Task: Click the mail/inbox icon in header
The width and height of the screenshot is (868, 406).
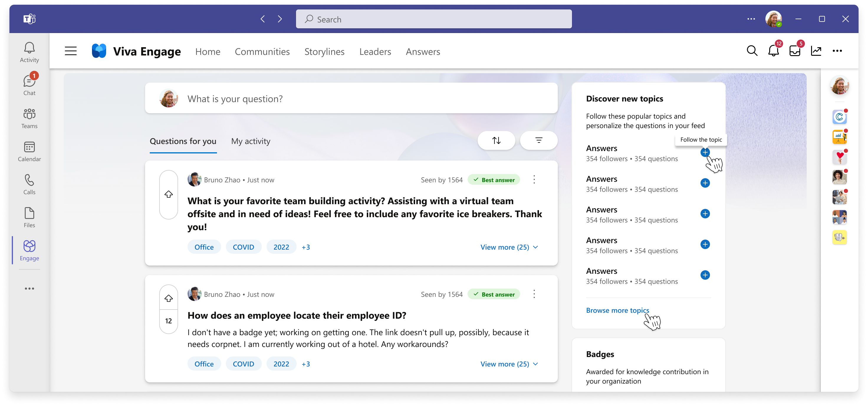Action: (x=795, y=51)
